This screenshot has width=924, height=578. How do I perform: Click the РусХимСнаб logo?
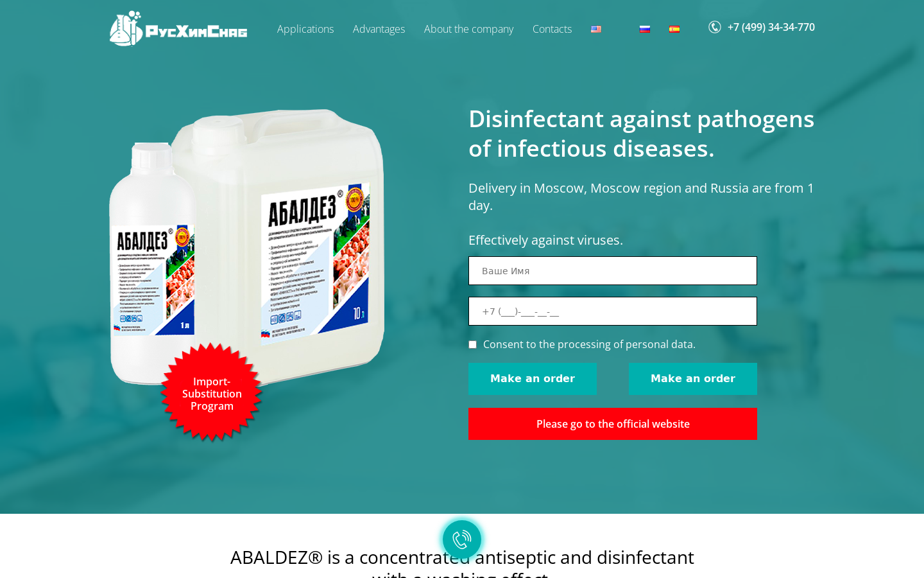[178, 28]
